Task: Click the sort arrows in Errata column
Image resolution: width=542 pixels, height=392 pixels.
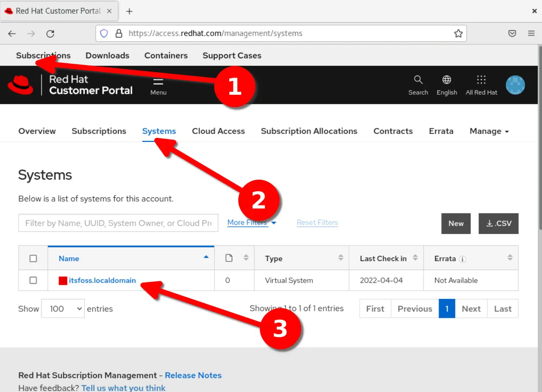Action: point(510,258)
